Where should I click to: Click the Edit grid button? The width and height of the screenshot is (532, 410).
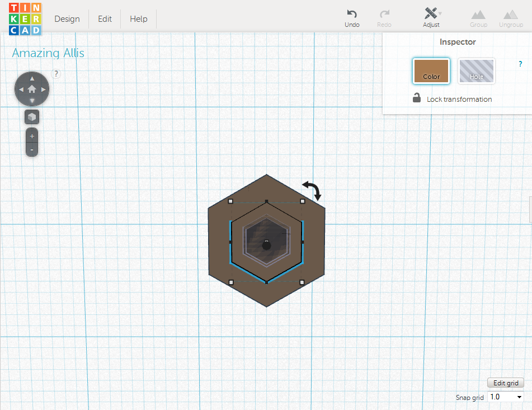506,383
